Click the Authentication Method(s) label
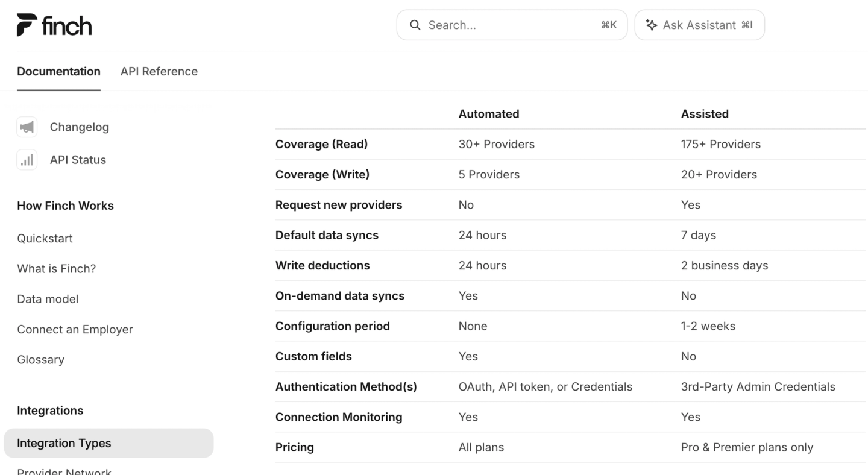 coord(346,387)
